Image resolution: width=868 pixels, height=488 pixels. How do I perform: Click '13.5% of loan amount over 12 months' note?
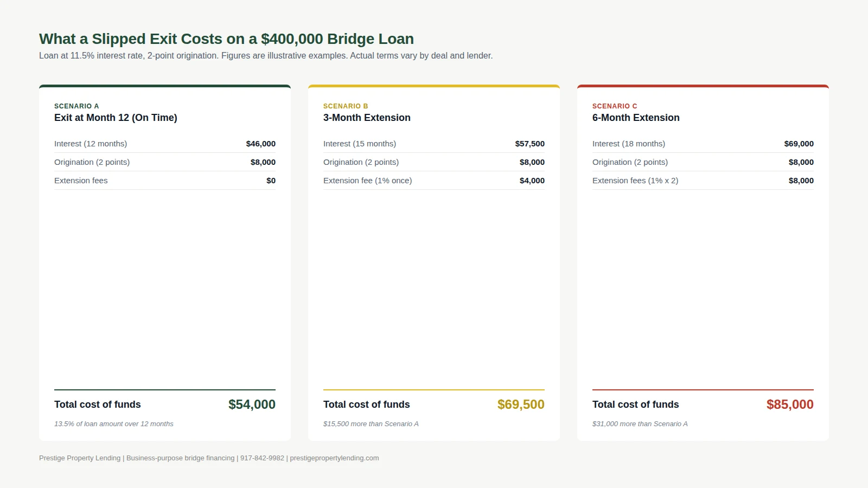(114, 424)
